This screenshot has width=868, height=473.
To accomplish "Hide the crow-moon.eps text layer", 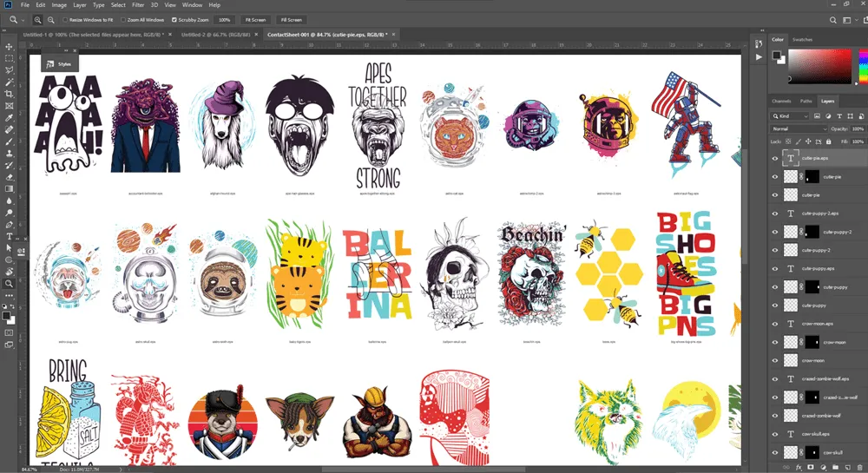I will point(775,324).
